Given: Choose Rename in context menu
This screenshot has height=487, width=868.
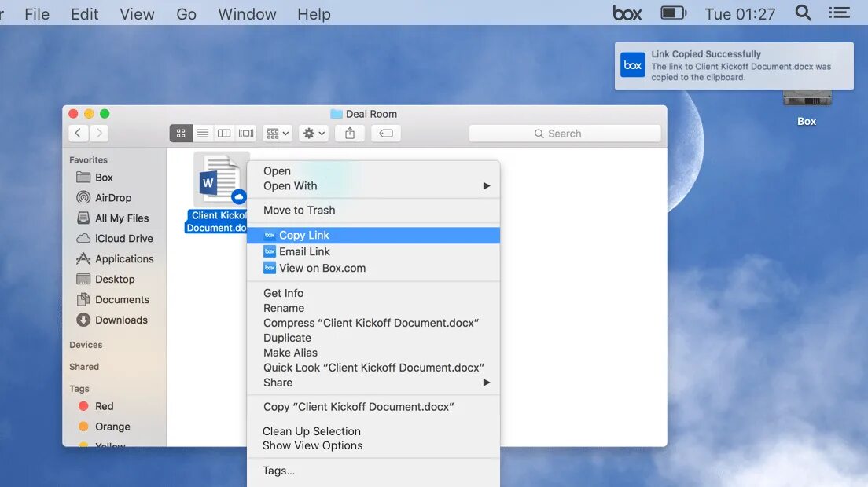Looking at the screenshot, I should [x=373, y=308].
